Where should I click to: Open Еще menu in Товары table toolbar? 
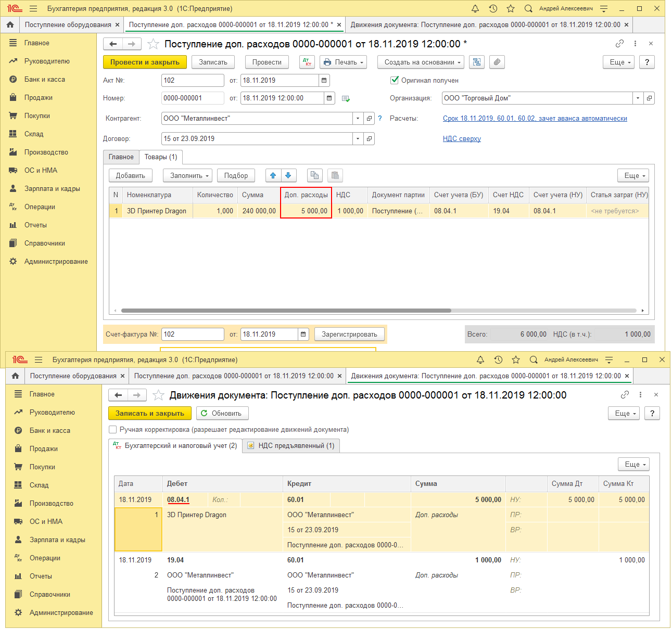coord(633,175)
